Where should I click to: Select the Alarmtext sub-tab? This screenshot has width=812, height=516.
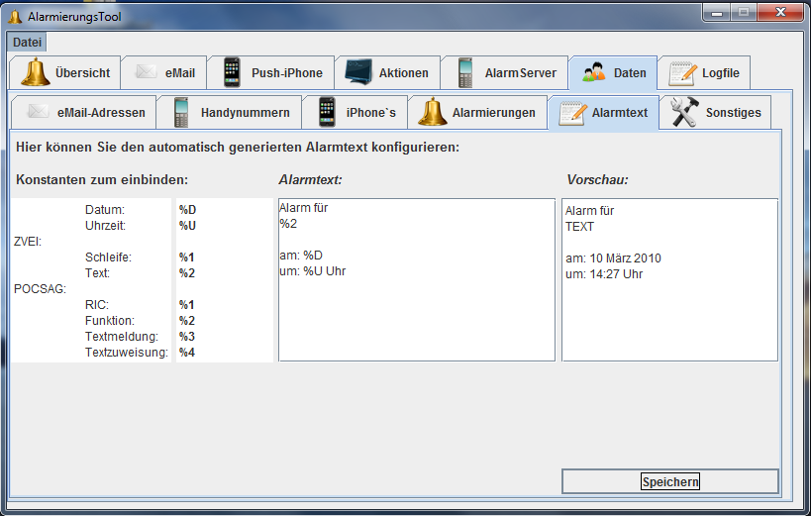(x=605, y=113)
